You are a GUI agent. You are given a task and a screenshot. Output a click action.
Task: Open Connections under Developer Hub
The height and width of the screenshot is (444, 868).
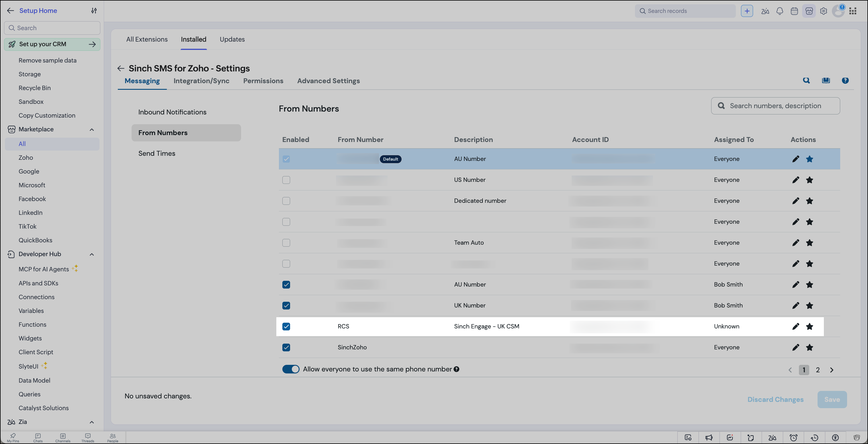(36, 297)
